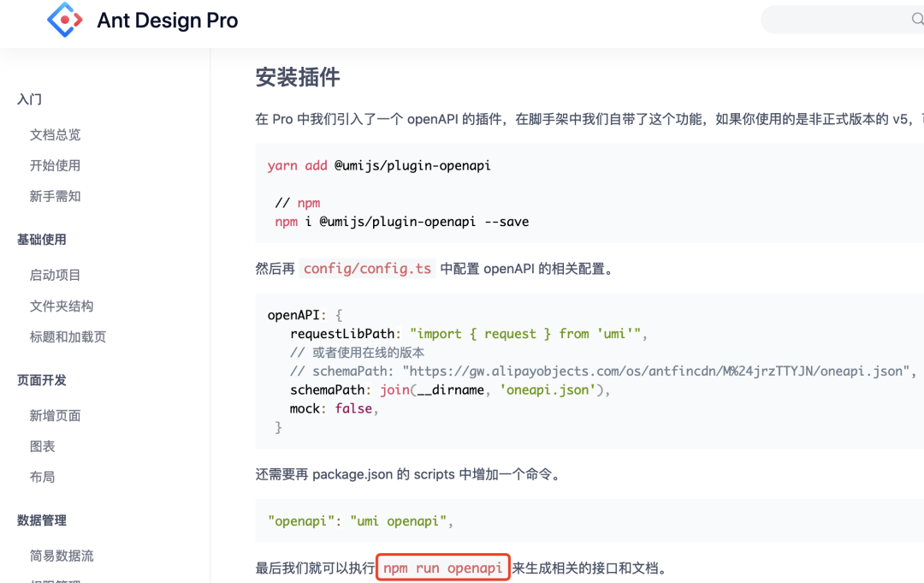Screen dimensions: 924x583
Task: Click the 数据管理 section heading
Action: coord(42,520)
